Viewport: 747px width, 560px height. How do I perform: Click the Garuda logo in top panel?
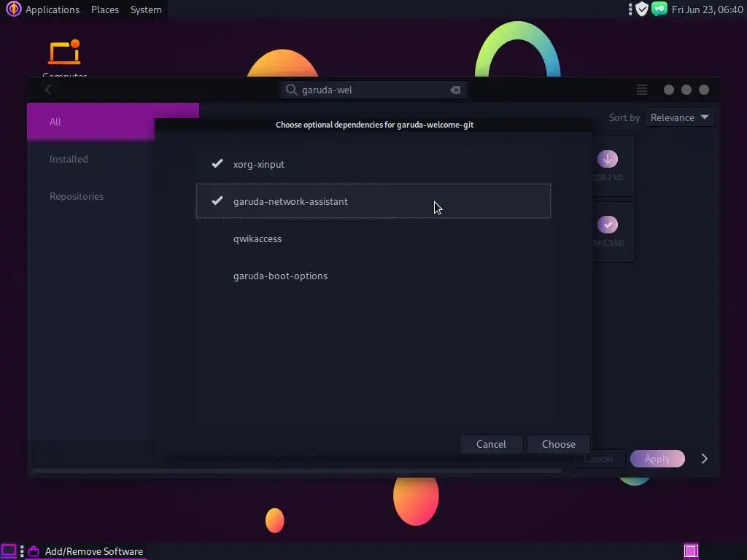[x=13, y=9]
